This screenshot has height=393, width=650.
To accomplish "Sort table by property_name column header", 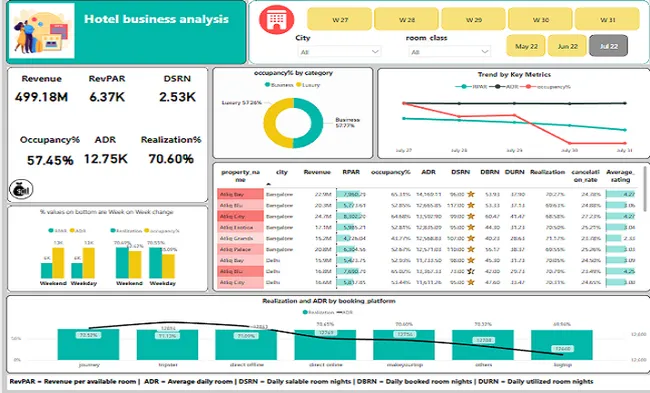I will [240, 176].
